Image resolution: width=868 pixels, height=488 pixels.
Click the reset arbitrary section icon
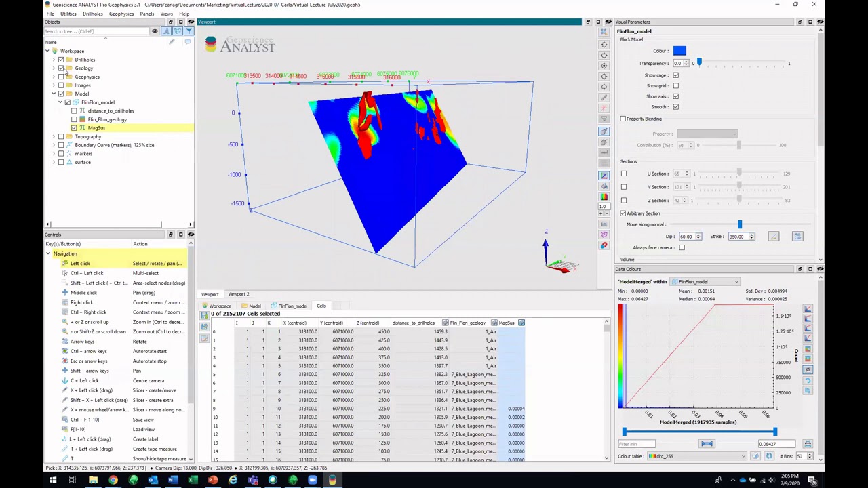pyautogui.click(x=797, y=237)
